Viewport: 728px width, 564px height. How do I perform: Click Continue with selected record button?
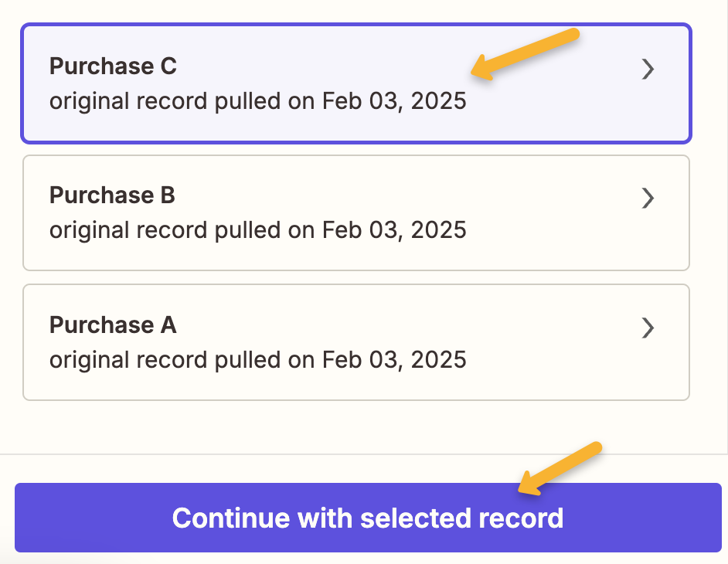(x=368, y=518)
